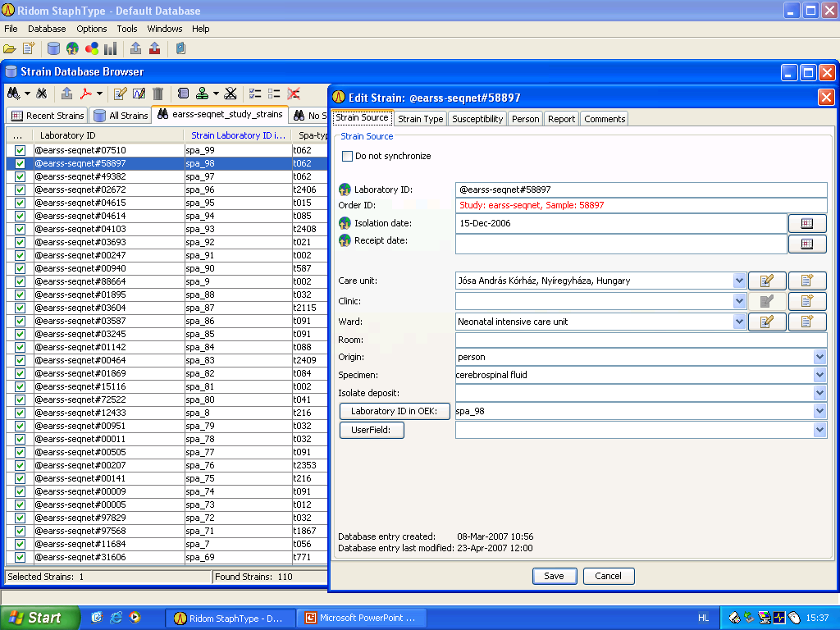Click the edit strain notepad-pencil icon
This screenshot has height=630, width=840.
click(x=120, y=94)
